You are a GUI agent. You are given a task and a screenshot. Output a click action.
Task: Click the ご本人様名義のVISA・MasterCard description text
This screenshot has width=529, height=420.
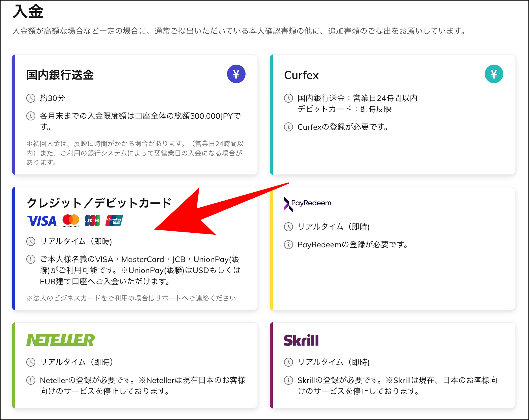[x=140, y=270]
